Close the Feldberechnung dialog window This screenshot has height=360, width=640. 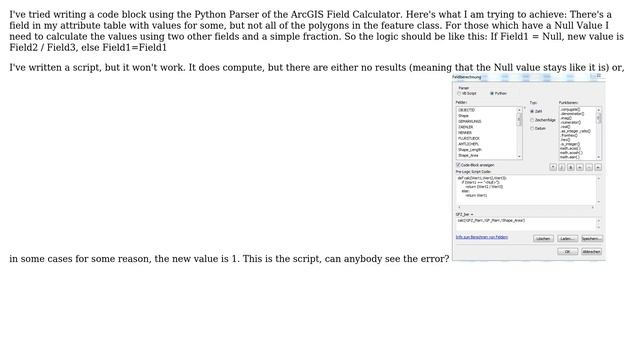[599, 76]
